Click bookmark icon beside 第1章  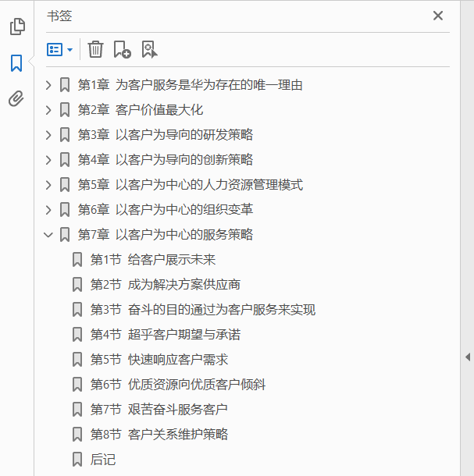64,85
